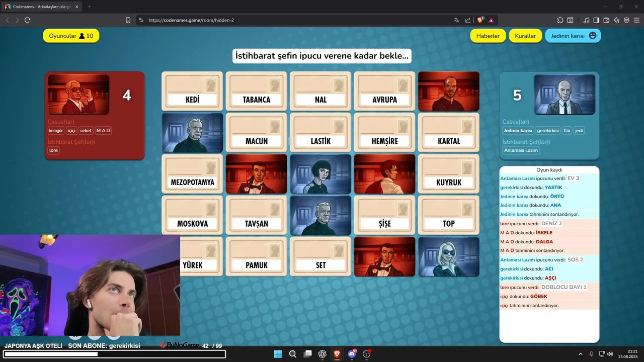Click revealed blonde blue agent card
Screen dimensions: 644x362
coord(449,257)
